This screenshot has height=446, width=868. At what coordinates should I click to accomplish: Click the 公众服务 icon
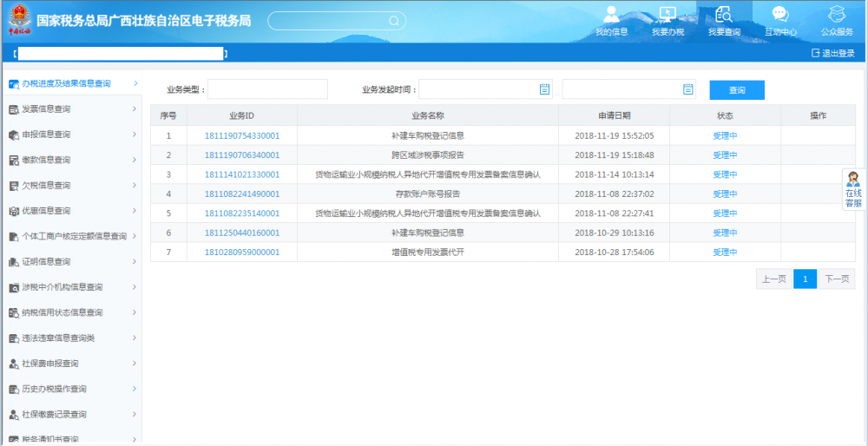click(837, 16)
